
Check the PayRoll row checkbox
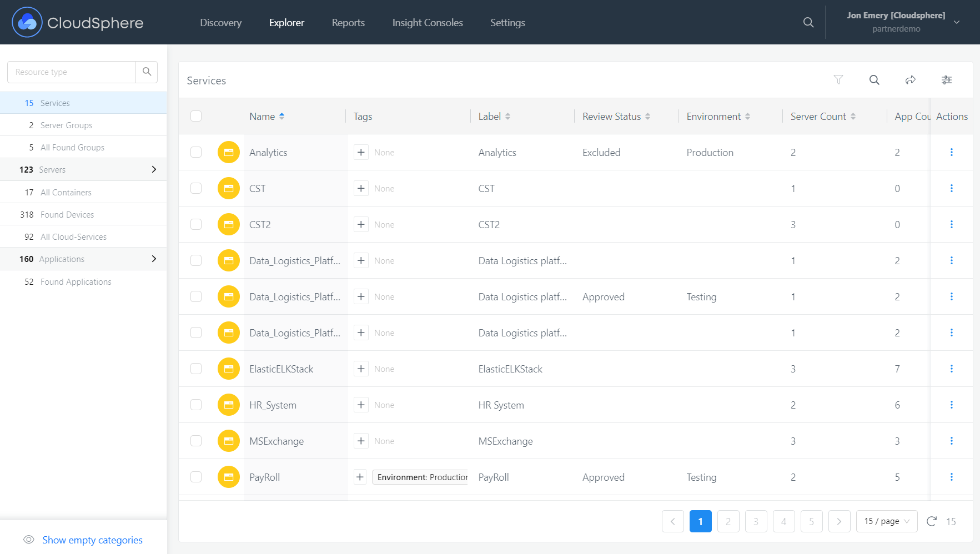pyautogui.click(x=196, y=477)
